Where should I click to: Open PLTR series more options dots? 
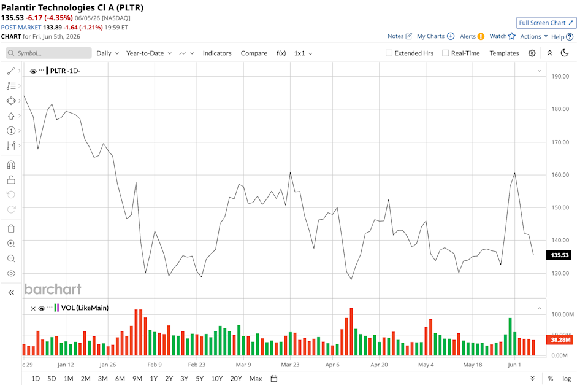[x=41, y=70]
